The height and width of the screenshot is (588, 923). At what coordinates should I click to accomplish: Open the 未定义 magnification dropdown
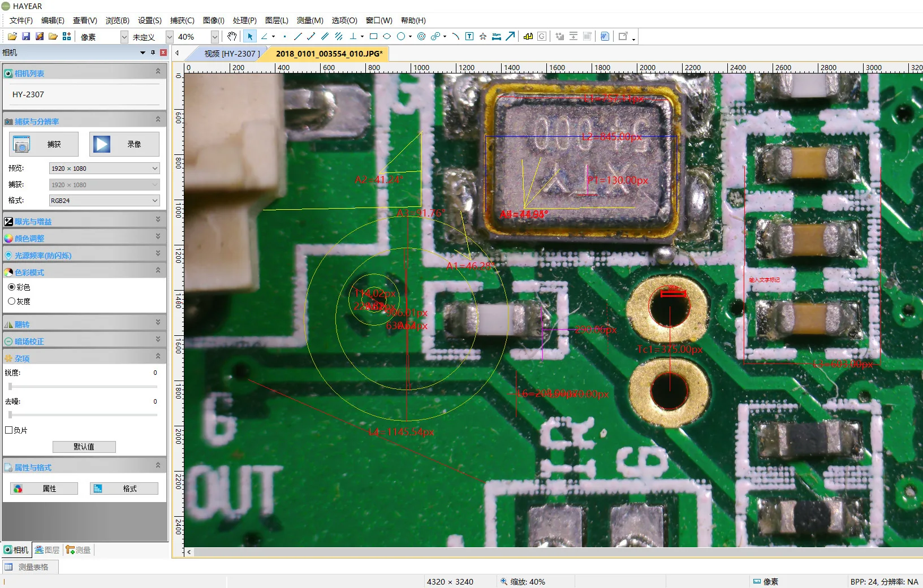169,37
